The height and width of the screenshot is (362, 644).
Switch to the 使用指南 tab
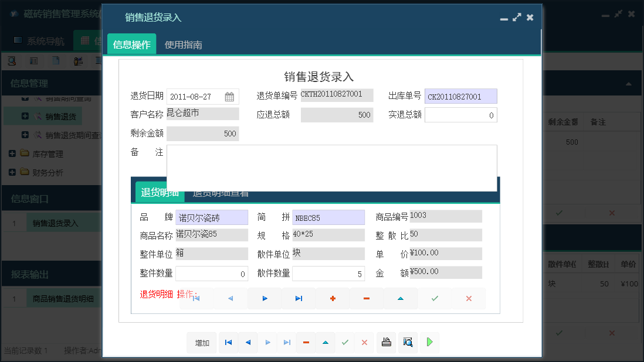click(x=182, y=43)
